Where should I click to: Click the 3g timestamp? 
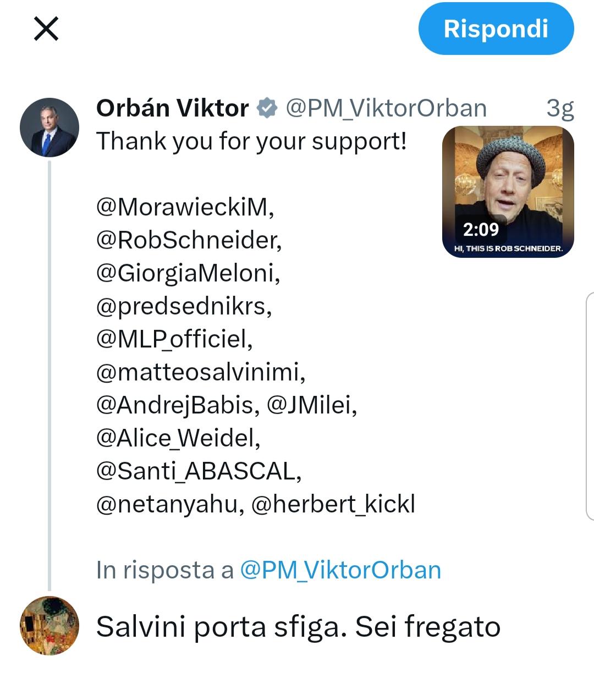[560, 108]
